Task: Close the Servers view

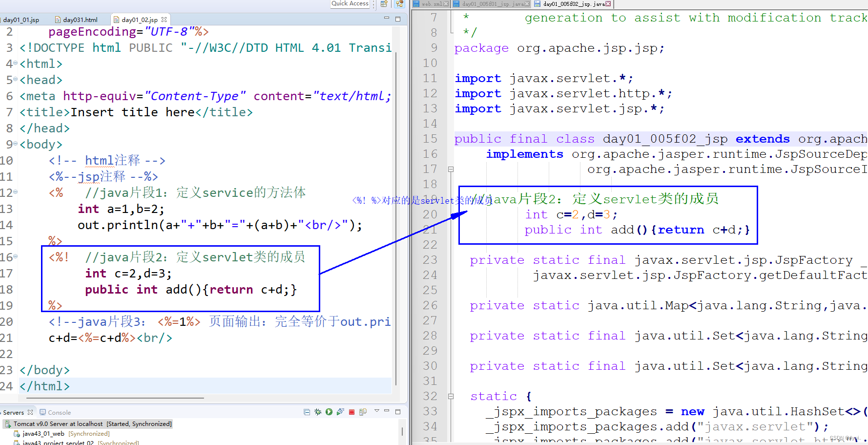Action: [x=30, y=412]
